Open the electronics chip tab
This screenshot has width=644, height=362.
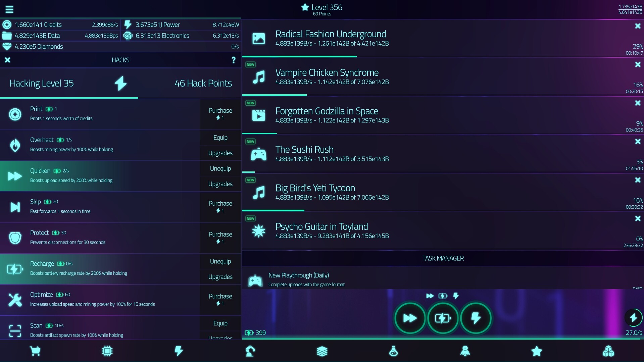tap(107, 351)
